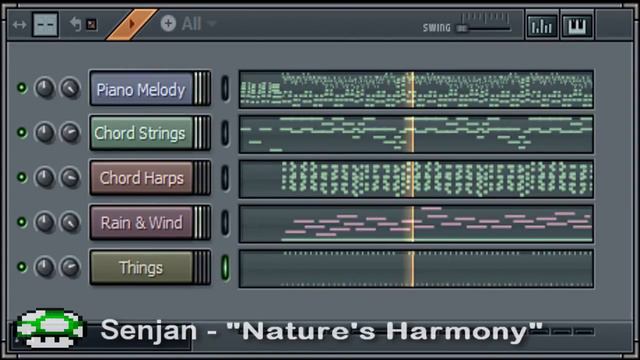
Task: Click the green mushroom logo
Action: click(50, 329)
